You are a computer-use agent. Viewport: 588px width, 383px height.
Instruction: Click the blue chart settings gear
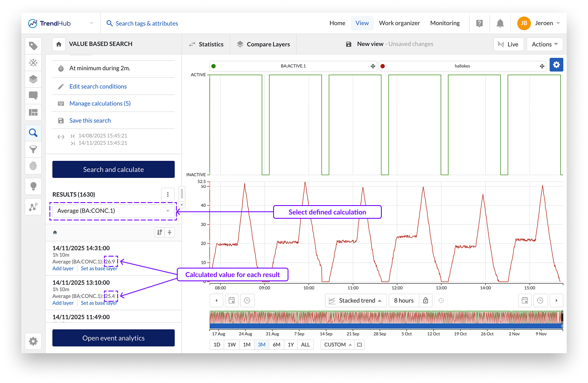556,65
